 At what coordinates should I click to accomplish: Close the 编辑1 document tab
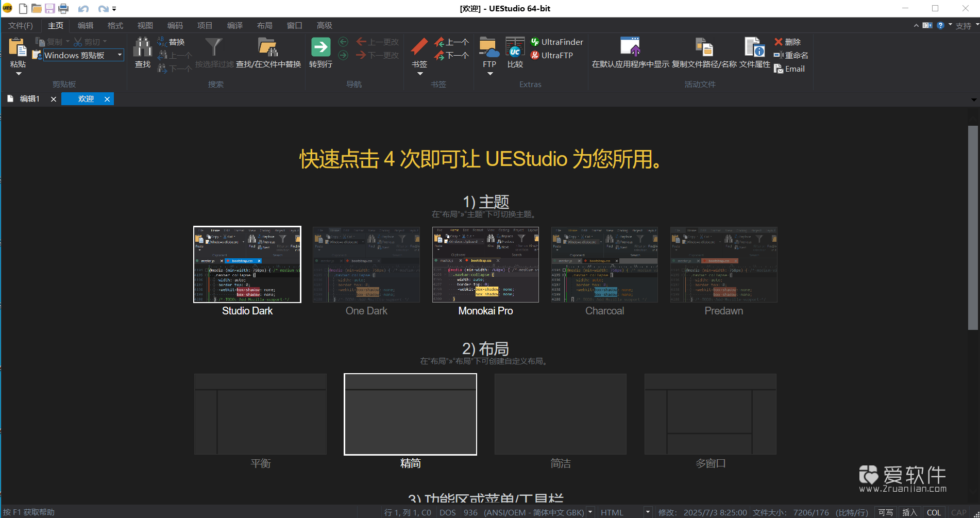pos(54,99)
